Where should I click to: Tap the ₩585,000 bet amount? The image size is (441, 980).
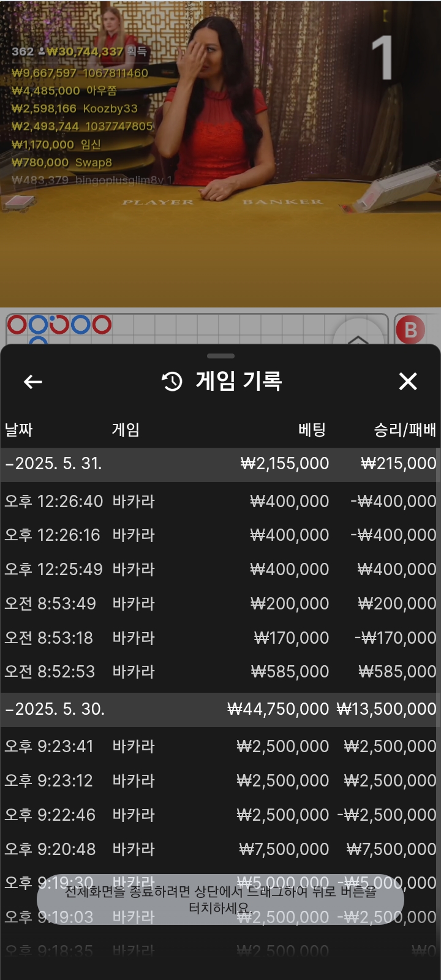coord(290,672)
